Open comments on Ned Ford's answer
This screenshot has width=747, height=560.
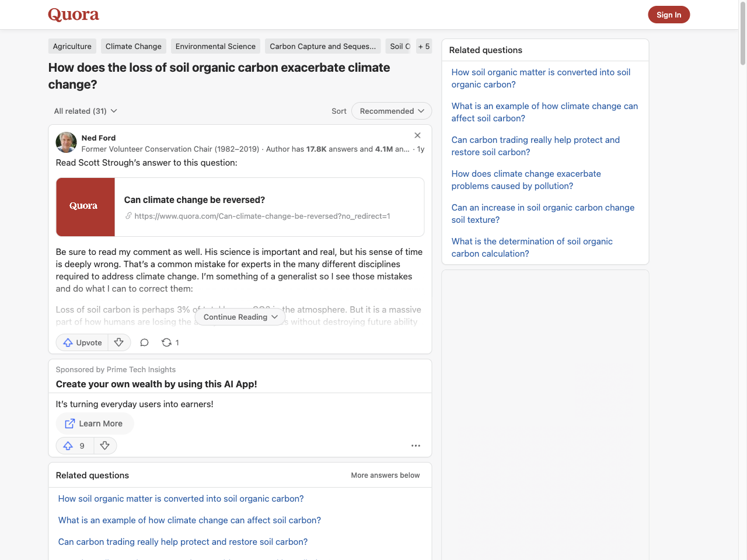click(144, 342)
